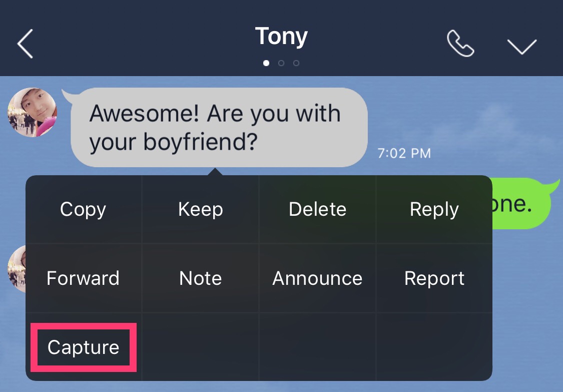This screenshot has height=392, width=563.
Task: Choose the highlighted Capture option
Action: [83, 347]
